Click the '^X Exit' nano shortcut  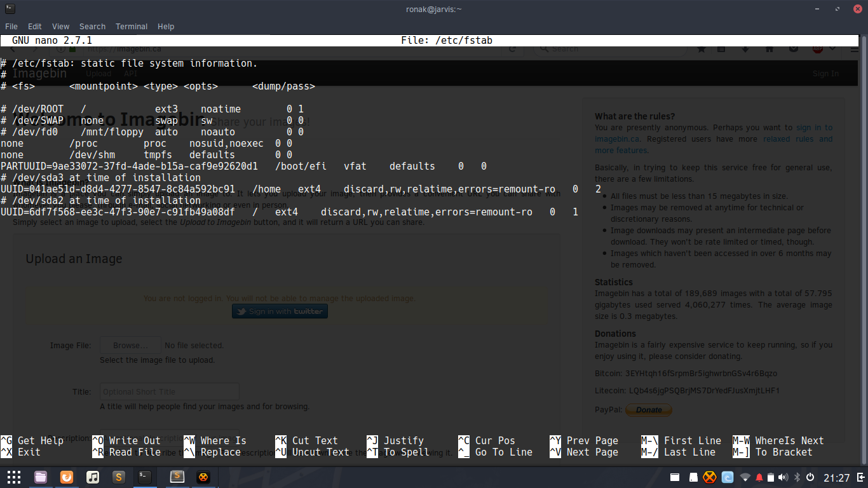[x=20, y=452]
